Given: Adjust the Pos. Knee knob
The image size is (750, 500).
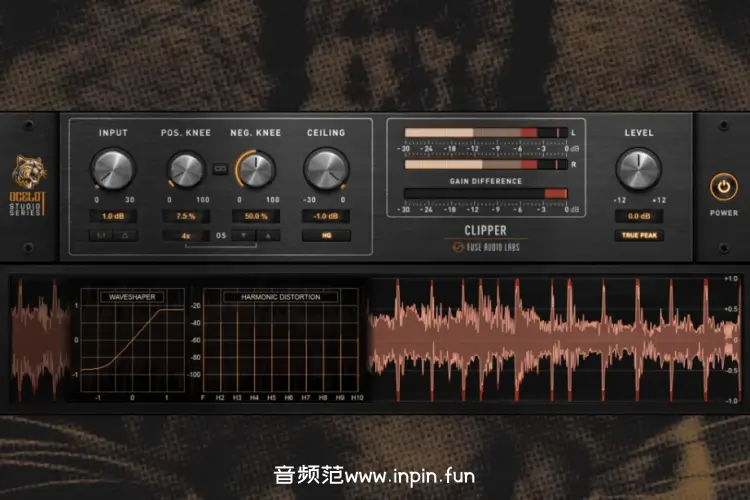Looking at the screenshot, I should pyautogui.click(x=186, y=169).
